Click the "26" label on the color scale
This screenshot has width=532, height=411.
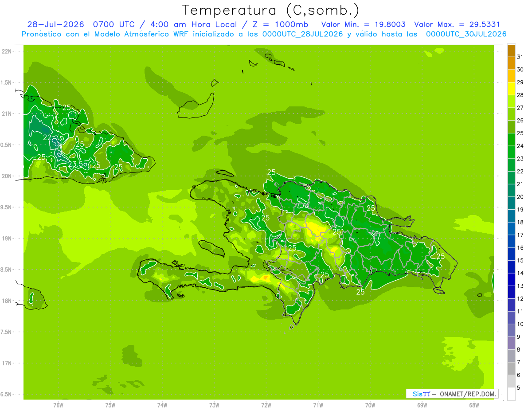tap(520, 121)
